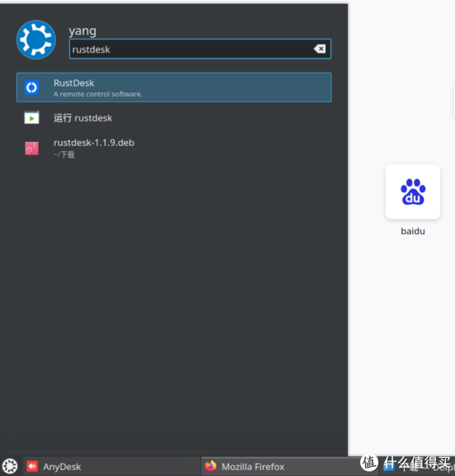The width and height of the screenshot is (455, 476).
Task: Click the ~/下载 path under the deb file
Action: tap(64, 155)
